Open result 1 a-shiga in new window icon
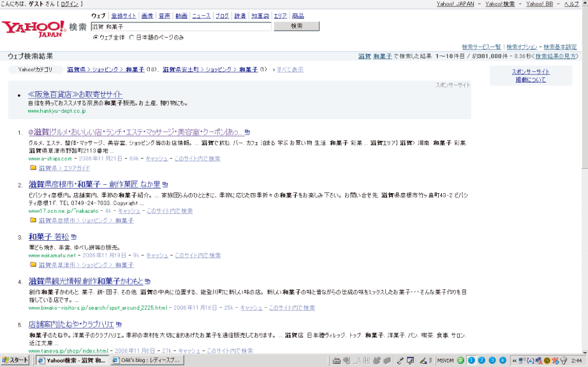This screenshot has height=367, width=588. pos(247,132)
